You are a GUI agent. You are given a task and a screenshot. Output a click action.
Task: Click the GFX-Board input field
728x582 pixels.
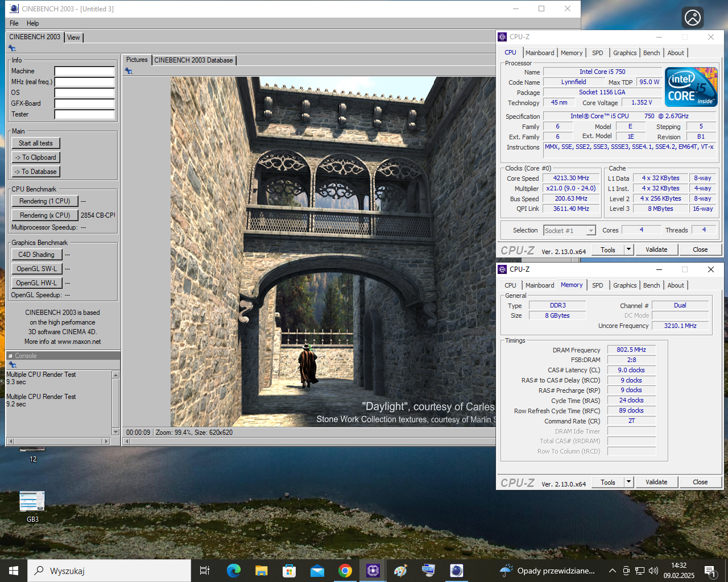tap(85, 103)
